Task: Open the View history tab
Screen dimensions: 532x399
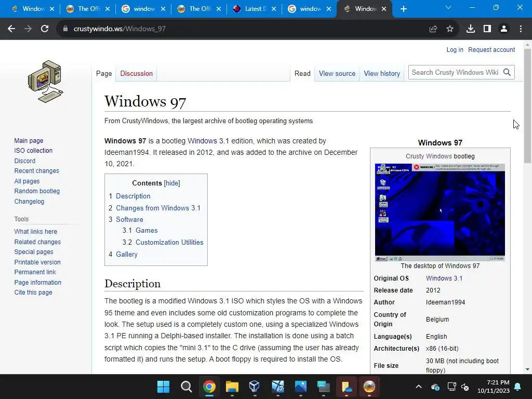Action: 382,73
